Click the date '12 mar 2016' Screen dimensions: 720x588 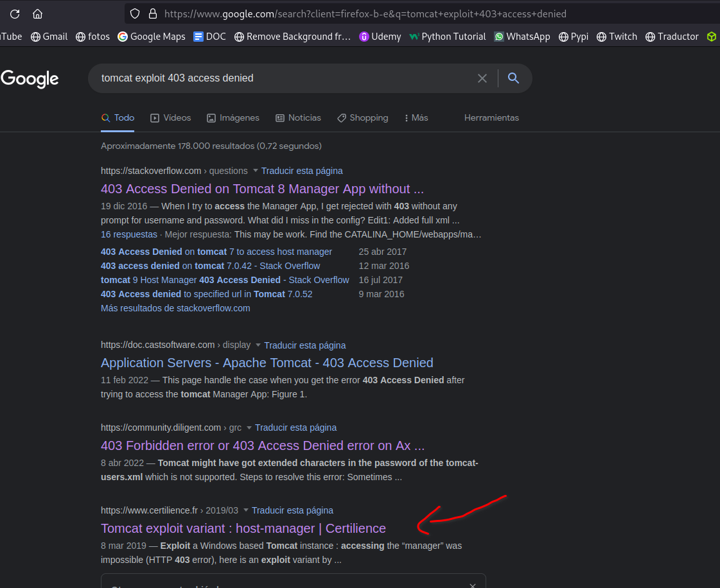pyautogui.click(x=384, y=266)
